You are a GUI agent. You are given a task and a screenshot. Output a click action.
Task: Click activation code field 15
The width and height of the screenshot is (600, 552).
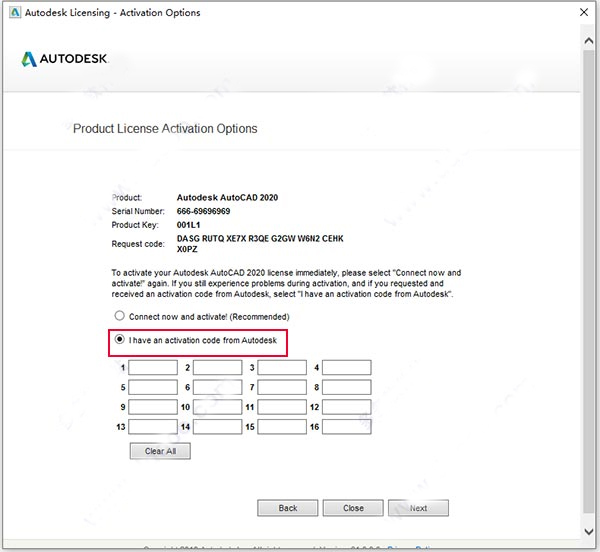pyautogui.click(x=282, y=427)
